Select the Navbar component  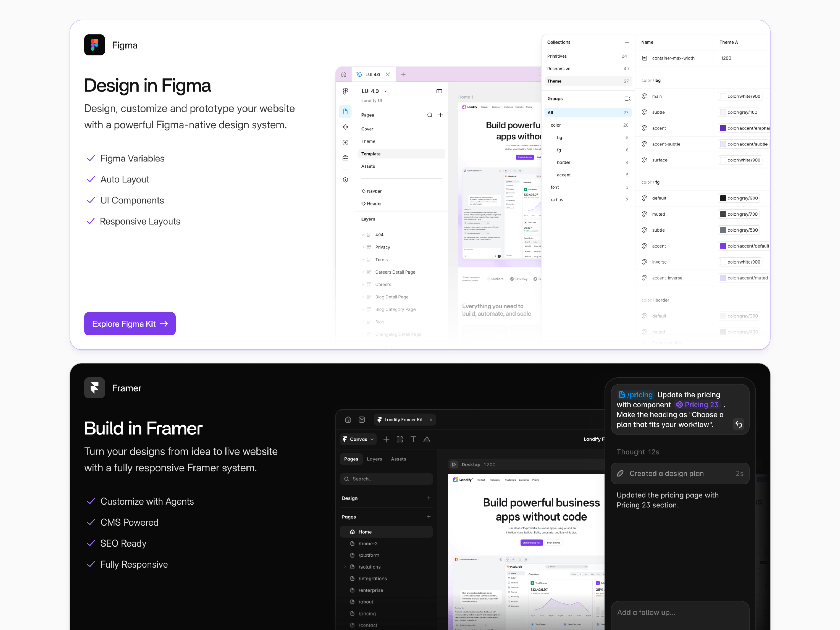point(371,191)
